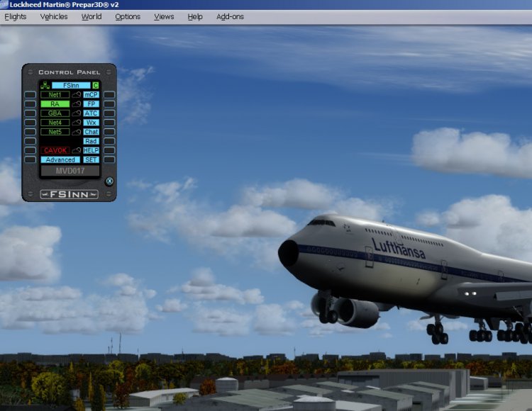The image size is (532, 411).
Task: Push right side key beside HELP
Action: 109,150
